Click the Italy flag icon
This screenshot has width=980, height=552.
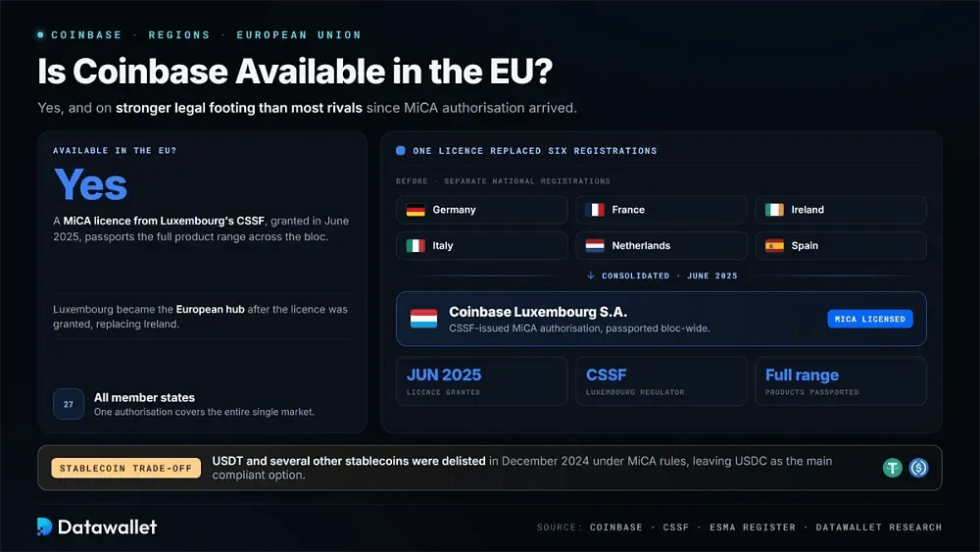416,246
